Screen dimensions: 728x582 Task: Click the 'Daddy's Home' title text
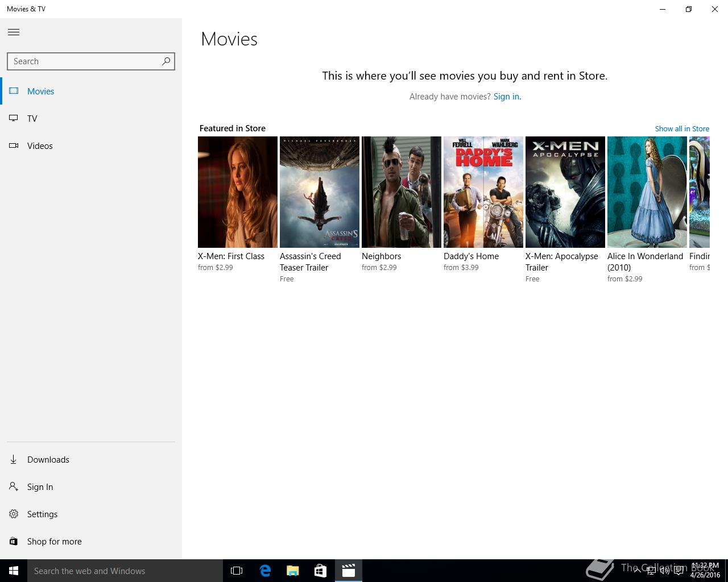point(471,256)
